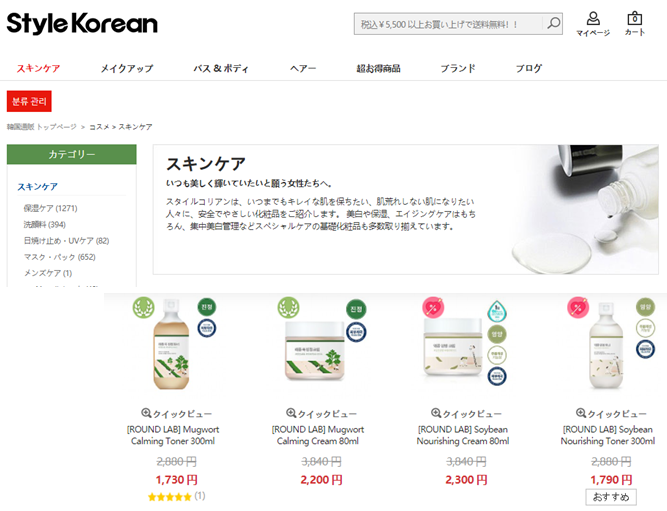
Task: Click the pink discount badge on Soybean cream
Action: tap(433, 307)
